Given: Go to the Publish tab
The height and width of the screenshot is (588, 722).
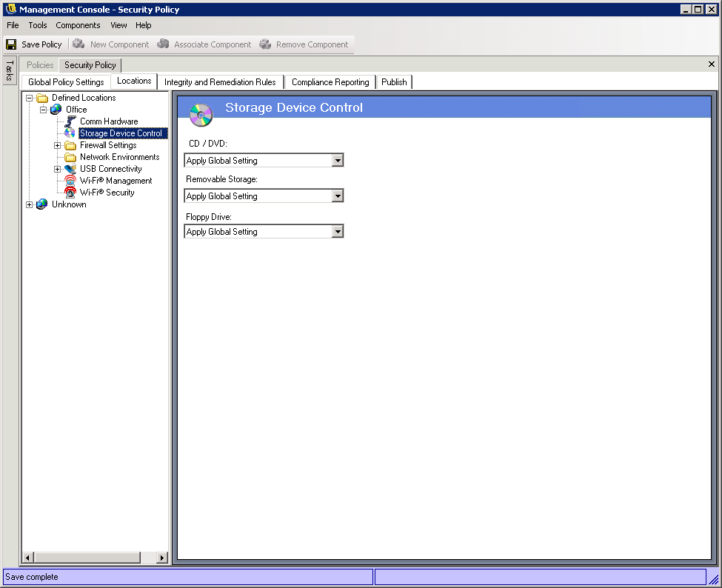Looking at the screenshot, I should (394, 82).
